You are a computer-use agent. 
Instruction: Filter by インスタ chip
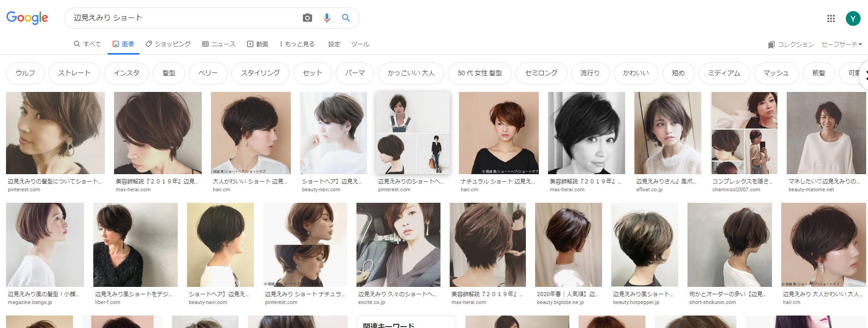coord(127,73)
